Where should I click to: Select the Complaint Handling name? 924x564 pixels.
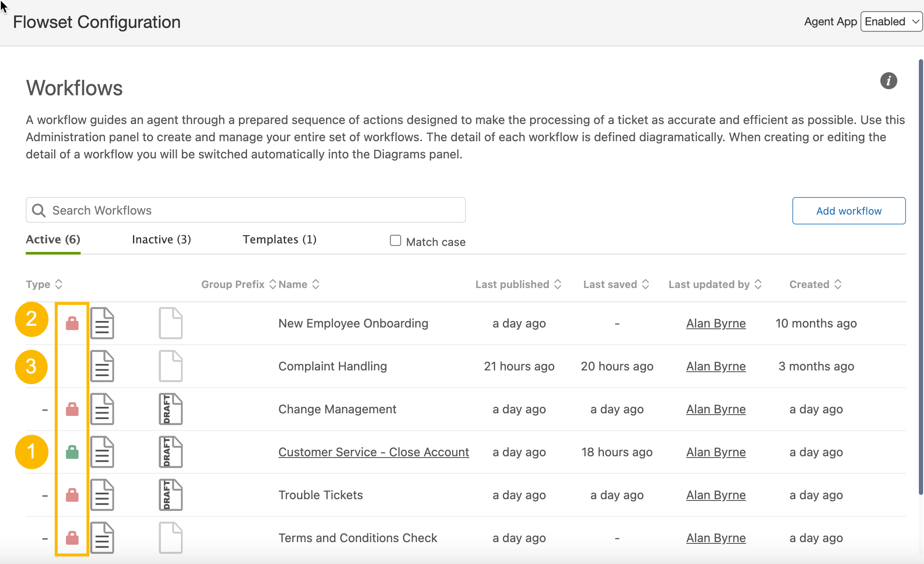click(332, 366)
